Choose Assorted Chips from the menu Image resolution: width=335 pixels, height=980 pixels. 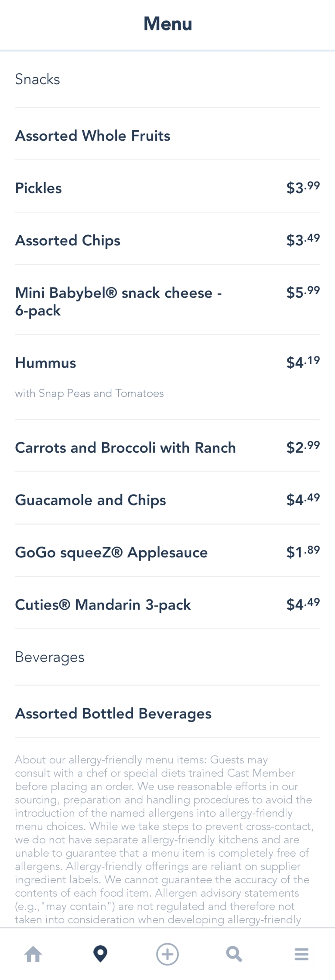tap(68, 240)
